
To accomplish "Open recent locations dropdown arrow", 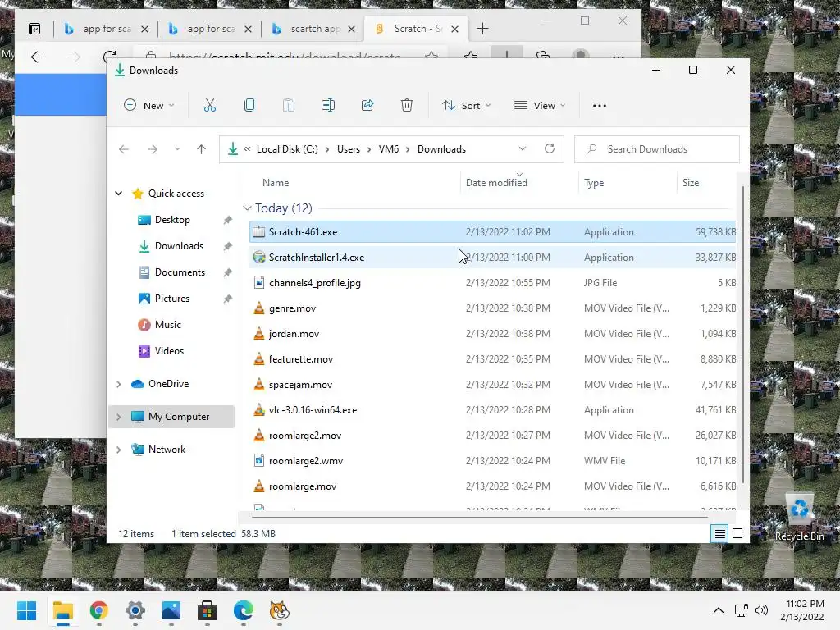I will (177, 149).
